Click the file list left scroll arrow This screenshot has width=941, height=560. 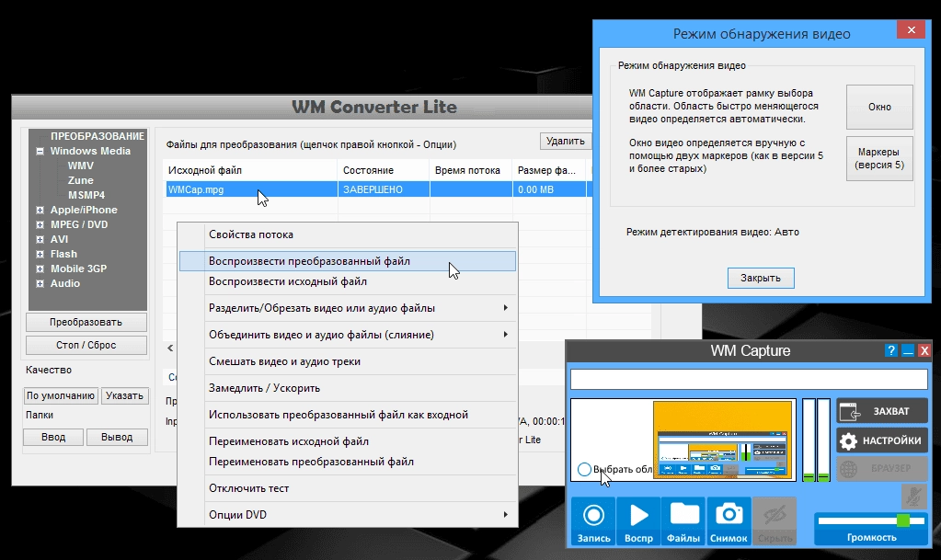tap(170, 348)
